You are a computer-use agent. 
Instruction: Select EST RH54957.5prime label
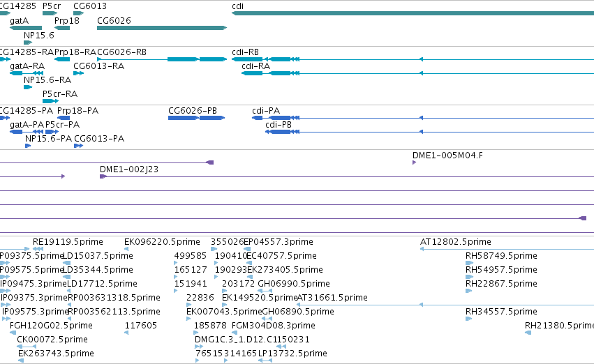click(501, 270)
